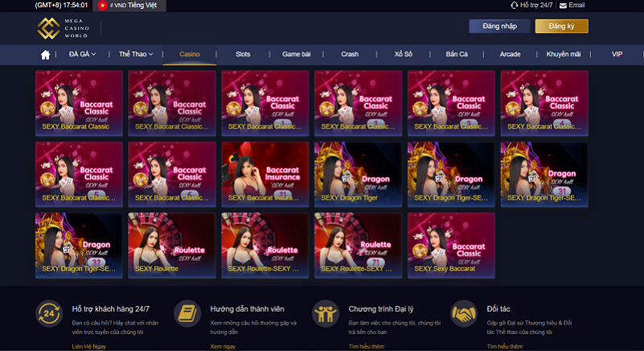Open Dragon Tiger table number 31
Screen dimensions: 644x351
pyautogui.click(x=544, y=174)
